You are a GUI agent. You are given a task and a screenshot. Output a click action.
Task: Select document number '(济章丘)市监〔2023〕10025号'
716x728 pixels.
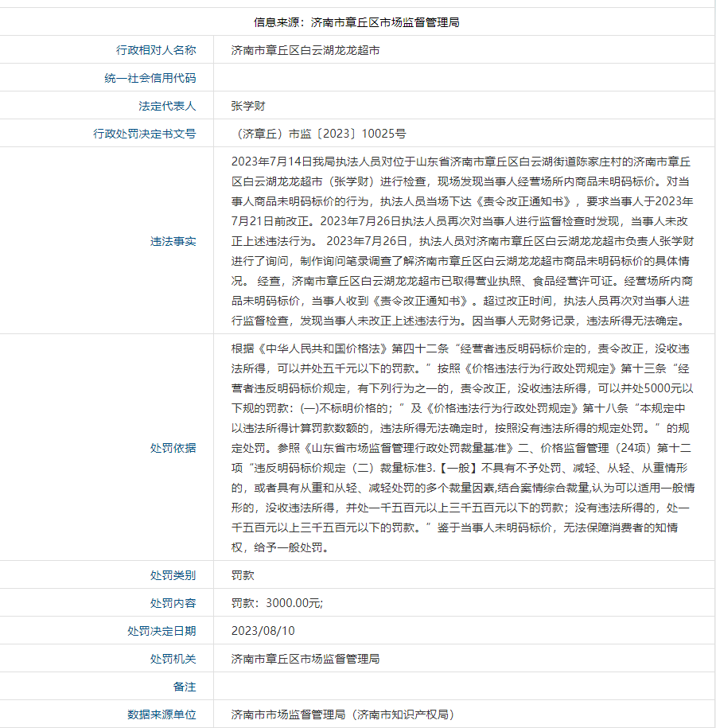tap(318, 134)
